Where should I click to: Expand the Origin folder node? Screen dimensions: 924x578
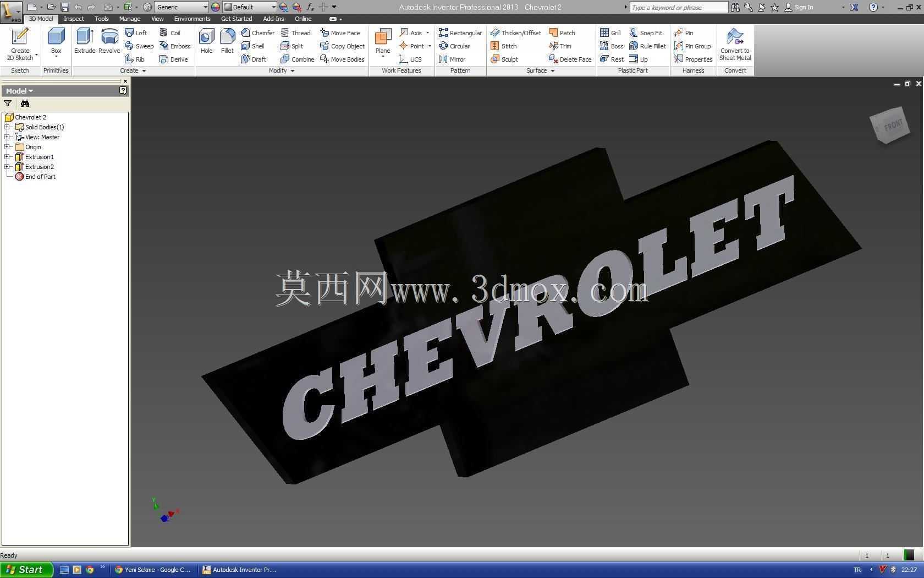click(8, 147)
